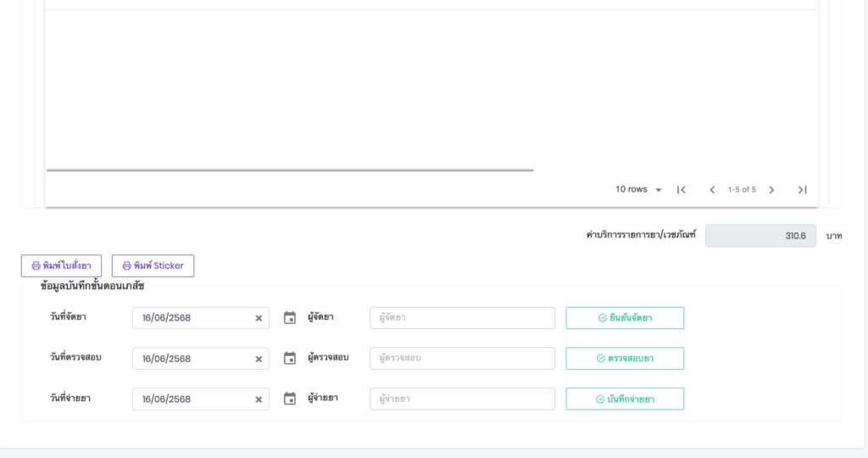
Task: Clear the วันที่จ่ายยา date value
Action: [259, 399]
